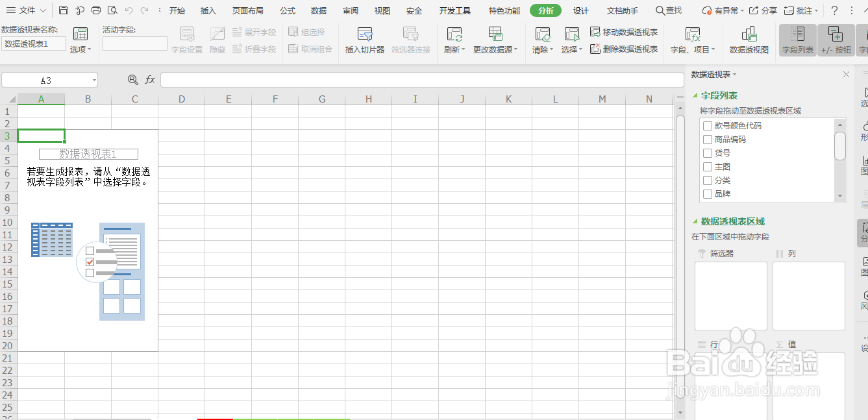868x420 pixels.
Task: Click the Print Preview icon
Action: [x=112, y=10]
